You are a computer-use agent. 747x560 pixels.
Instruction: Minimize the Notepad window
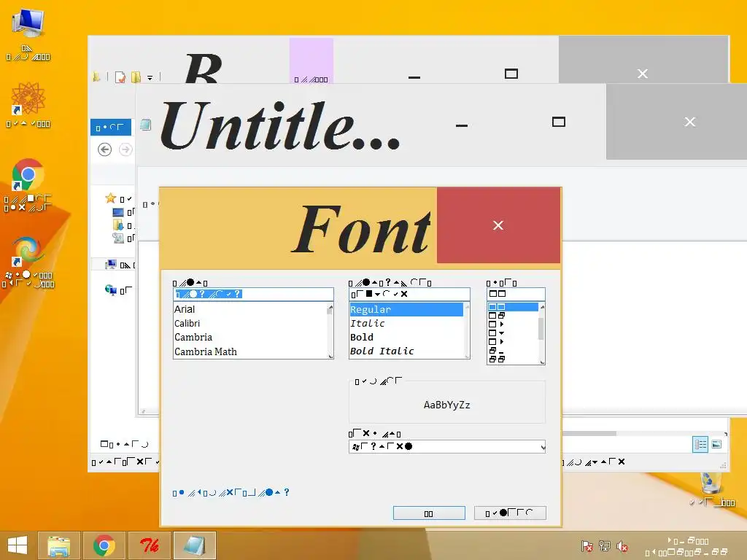point(462,125)
